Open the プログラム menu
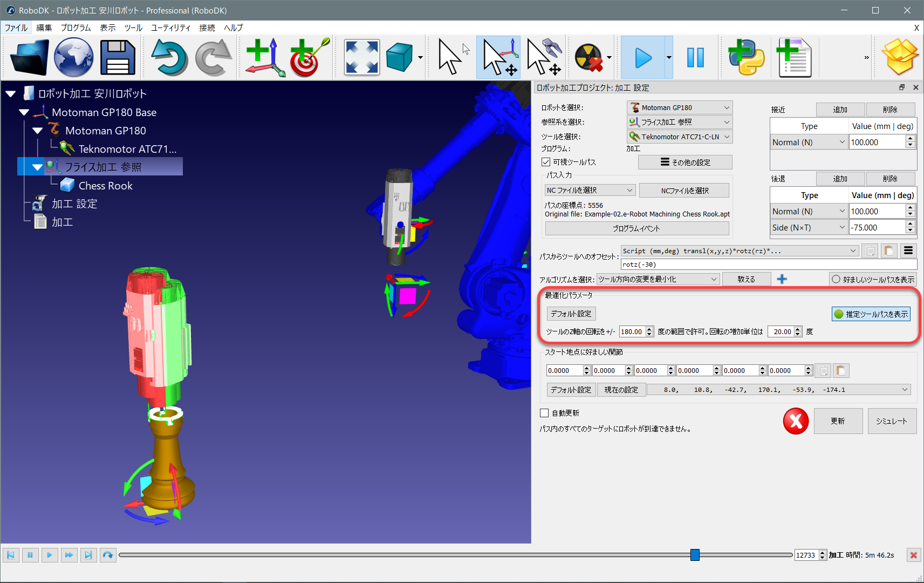Screen dimensions: 924x583 point(76,28)
